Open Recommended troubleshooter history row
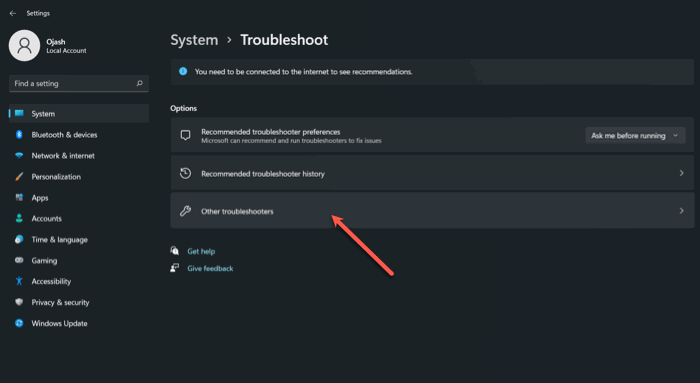This screenshot has height=383, width=700. (x=432, y=173)
